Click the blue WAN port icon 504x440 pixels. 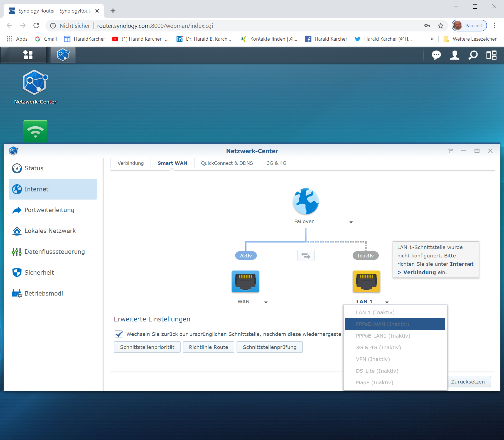tap(245, 281)
